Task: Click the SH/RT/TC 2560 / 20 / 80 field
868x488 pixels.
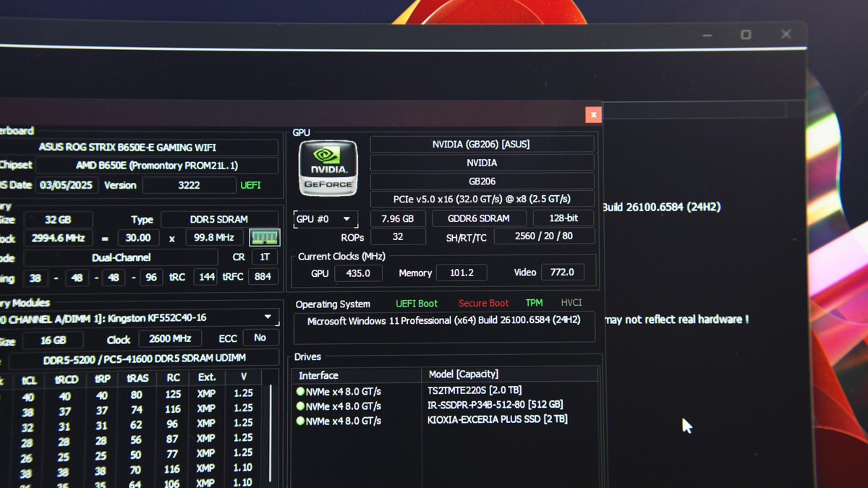Action: click(544, 236)
